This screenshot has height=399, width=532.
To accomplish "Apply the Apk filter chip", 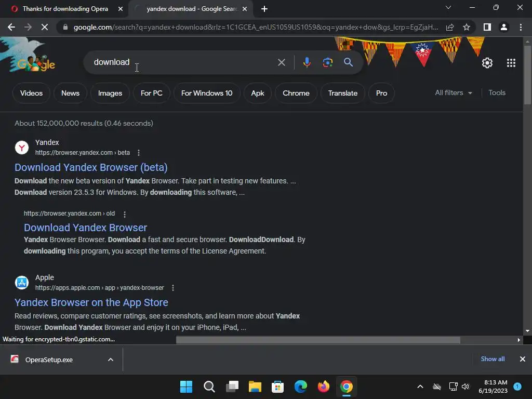I will click(258, 93).
